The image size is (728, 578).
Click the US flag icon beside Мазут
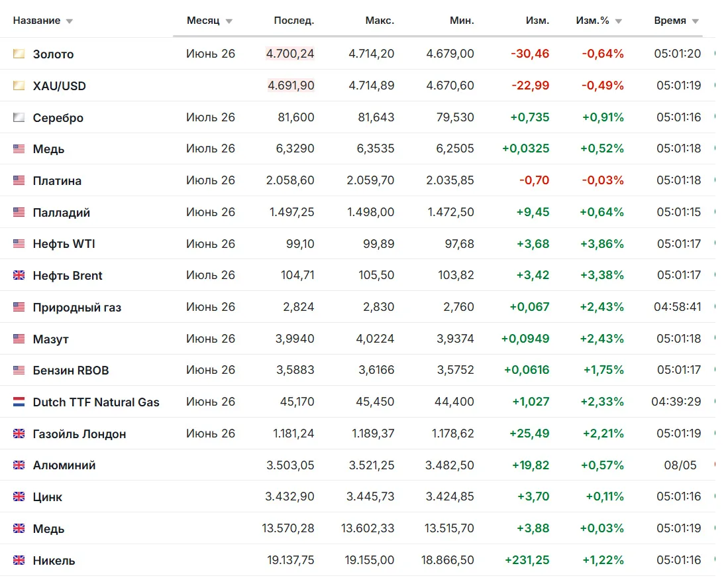pos(19,339)
